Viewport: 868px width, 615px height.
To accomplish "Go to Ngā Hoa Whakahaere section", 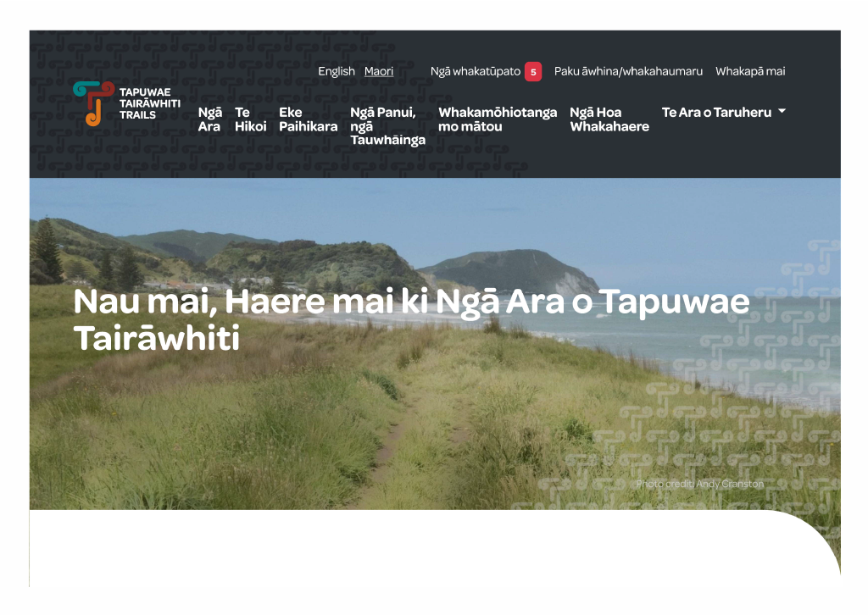I will [609, 119].
